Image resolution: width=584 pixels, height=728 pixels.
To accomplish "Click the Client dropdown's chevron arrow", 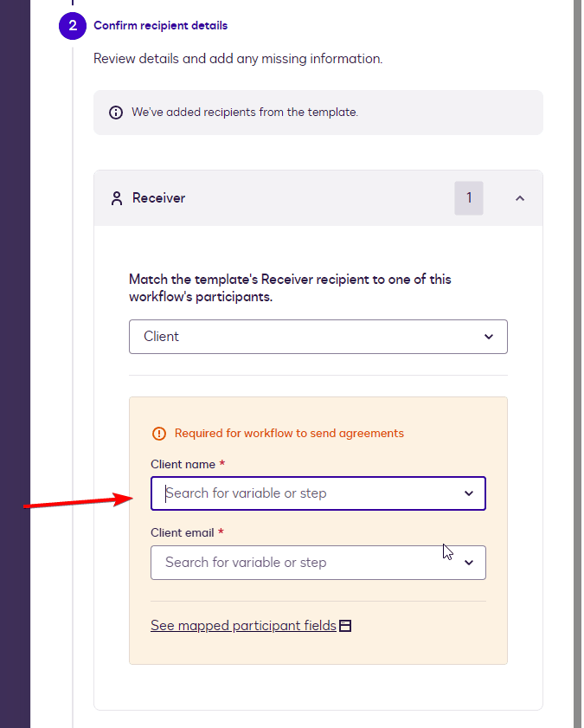I will point(489,337).
